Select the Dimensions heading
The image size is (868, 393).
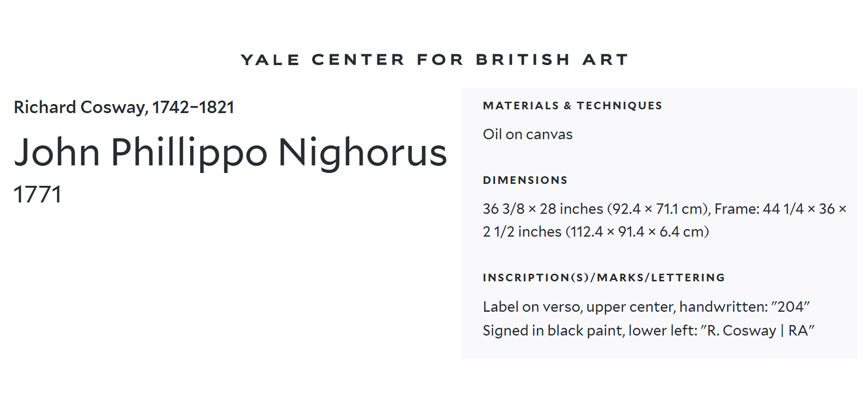coord(525,180)
